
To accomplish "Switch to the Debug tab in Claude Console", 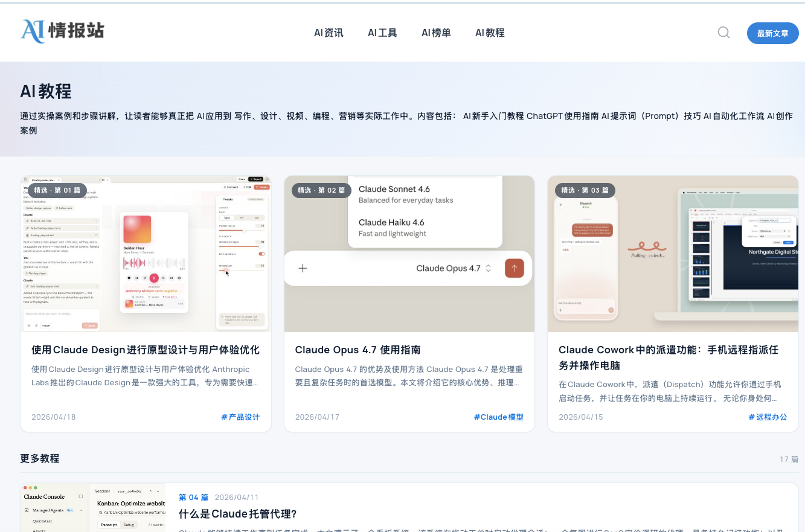I will [129, 525].
